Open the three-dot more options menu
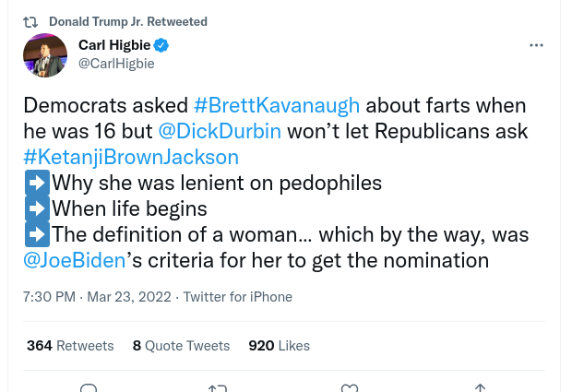This screenshot has width=572, height=392. coord(536,45)
